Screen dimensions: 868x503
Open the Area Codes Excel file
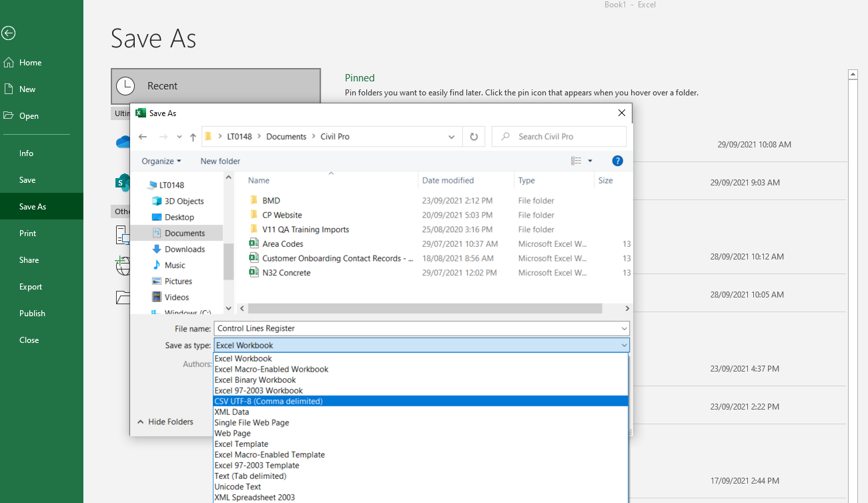pyautogui.click(x=283, y=244)
